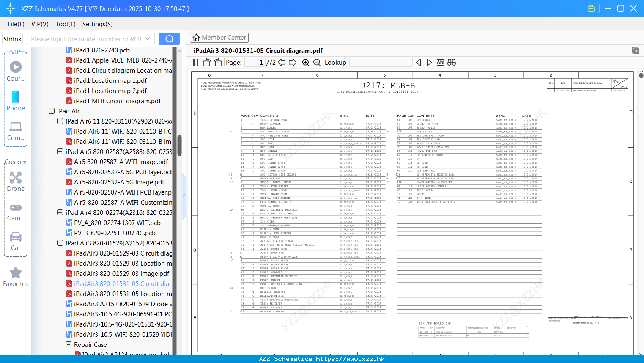Open the www.xzz.hk link in status bar
The width and height of the screenshot is (644, 363).
(350, 359)
